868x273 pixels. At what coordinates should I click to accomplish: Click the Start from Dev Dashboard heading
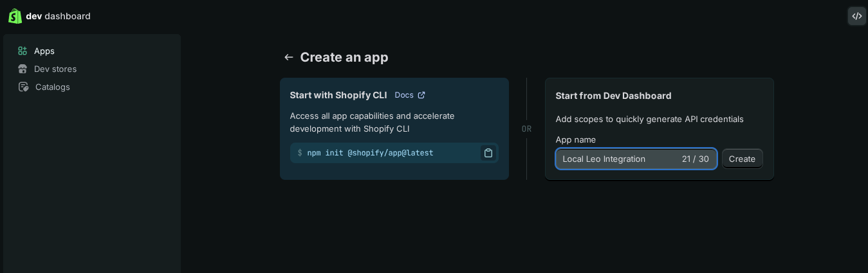pos(613,96)
